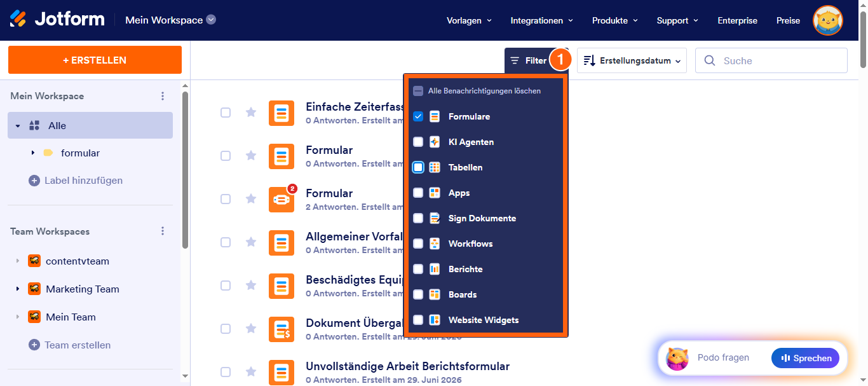Click the Dokument Übergabe form icon
Viewport: 868px width, 386px height.
281,329
